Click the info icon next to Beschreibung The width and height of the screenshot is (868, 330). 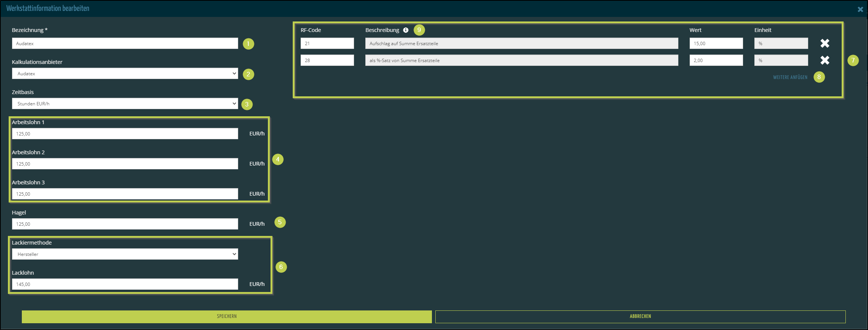406,30
